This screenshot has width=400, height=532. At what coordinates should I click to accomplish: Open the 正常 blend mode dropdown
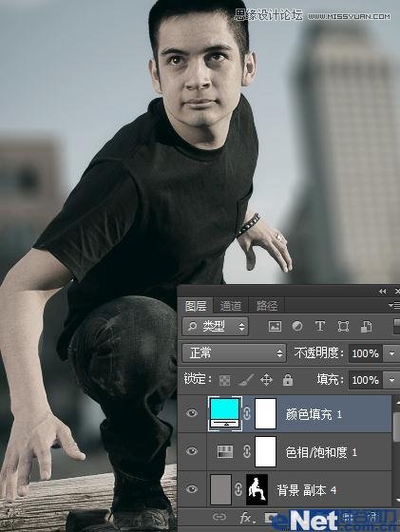click(x=234, y=353)
